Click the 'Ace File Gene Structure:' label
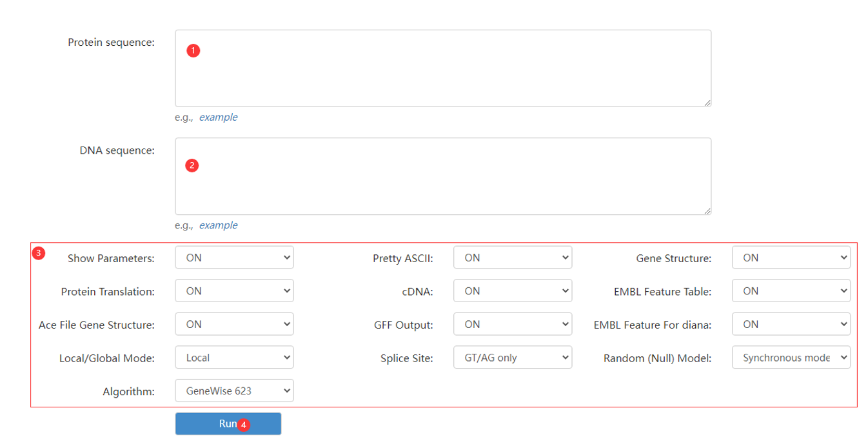868x439 pixels. (97, 325)
